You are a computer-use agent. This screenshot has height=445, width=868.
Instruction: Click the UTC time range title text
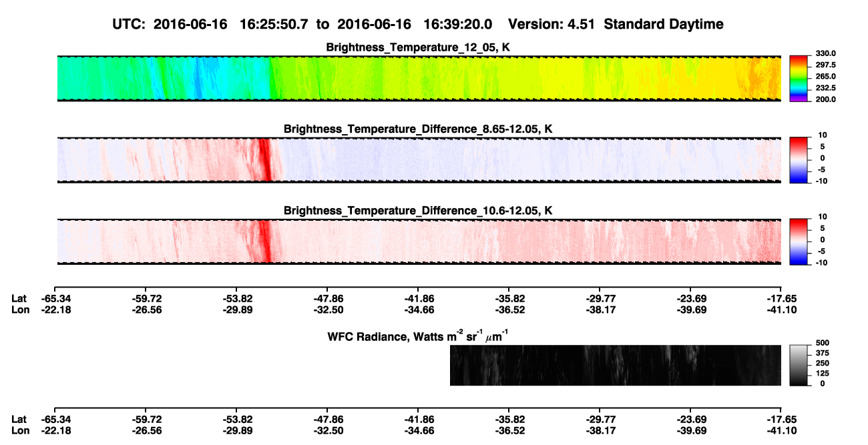[304, 24]
